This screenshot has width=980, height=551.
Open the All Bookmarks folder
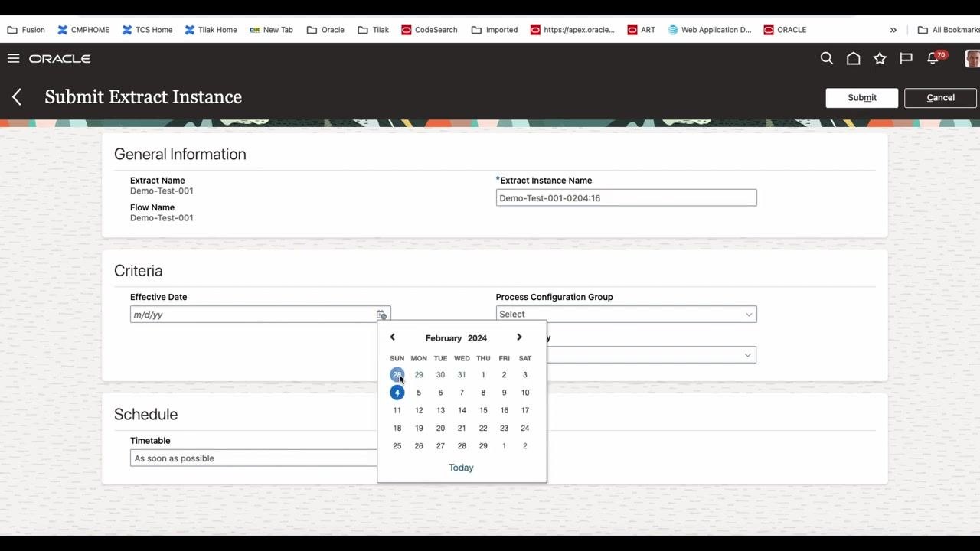click(949, 30)
